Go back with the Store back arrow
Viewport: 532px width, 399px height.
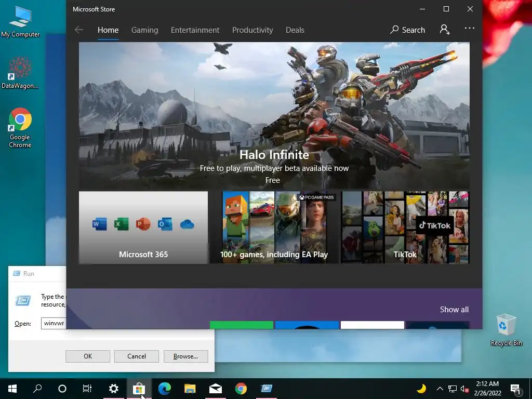click(79, 30)
